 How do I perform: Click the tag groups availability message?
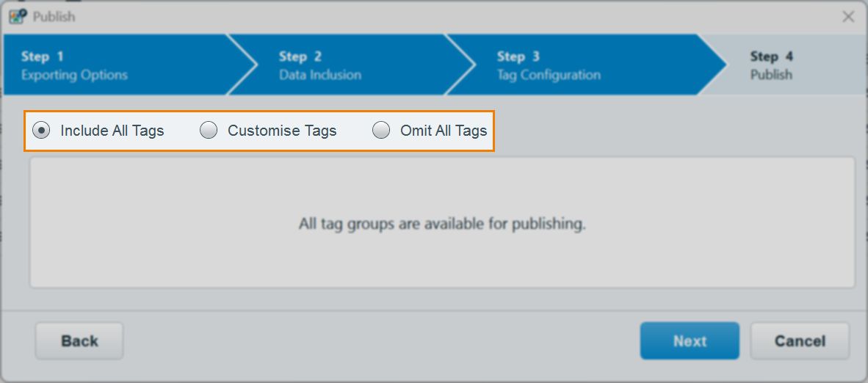click(442, 224)
